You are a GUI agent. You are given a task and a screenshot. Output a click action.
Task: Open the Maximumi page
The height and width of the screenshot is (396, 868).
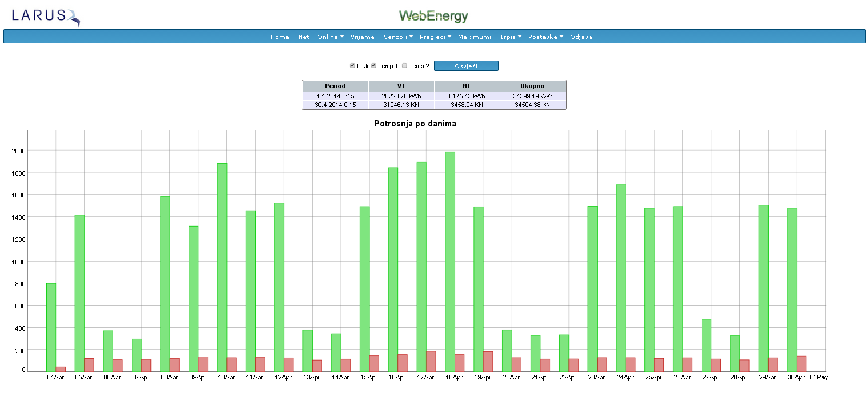(x=475, y=37)
